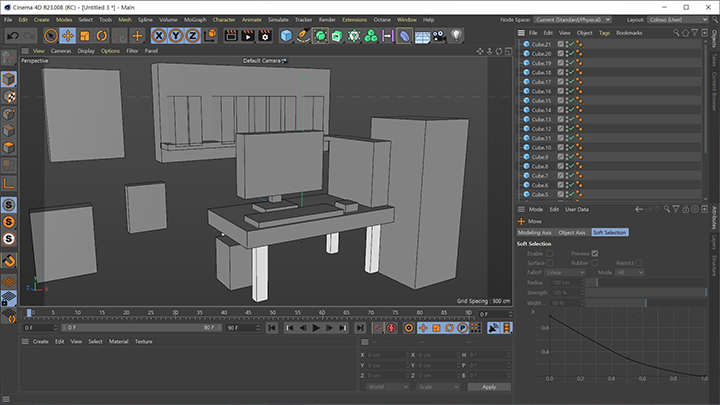Activate the Rotate tool
This screenshot has width=720, height=405.
[x=102, y=36]
